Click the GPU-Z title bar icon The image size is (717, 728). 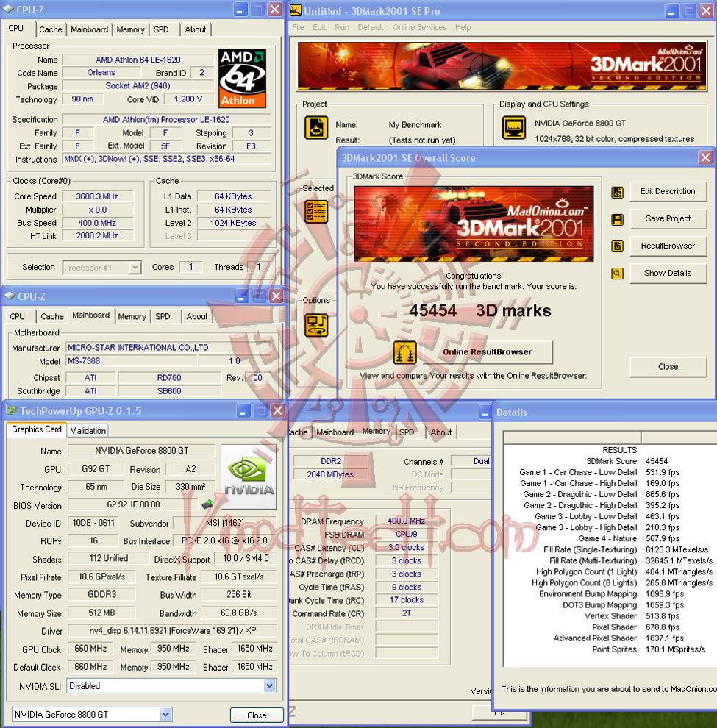coord(11,410)
